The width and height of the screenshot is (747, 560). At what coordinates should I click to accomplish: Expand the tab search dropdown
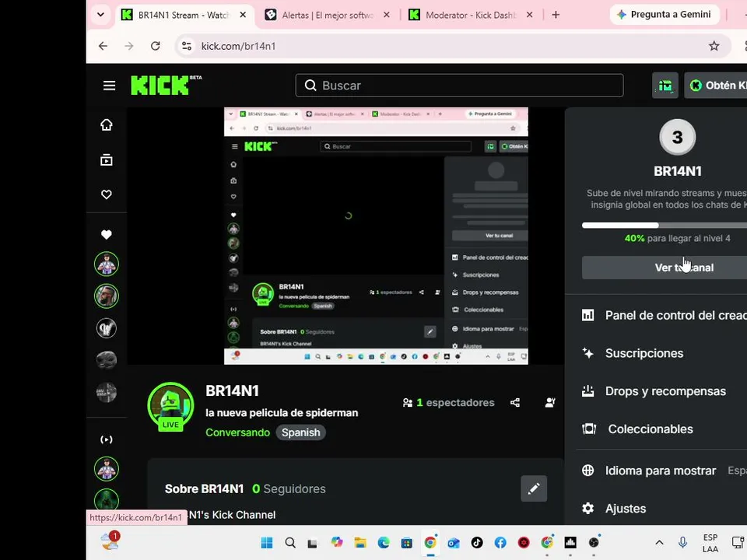[x=100, y=15]
